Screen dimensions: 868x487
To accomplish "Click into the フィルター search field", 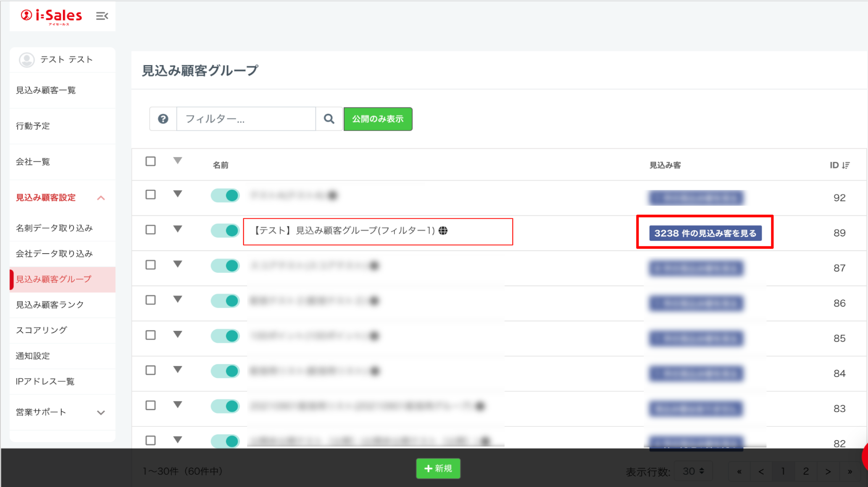I will point(246,119).
